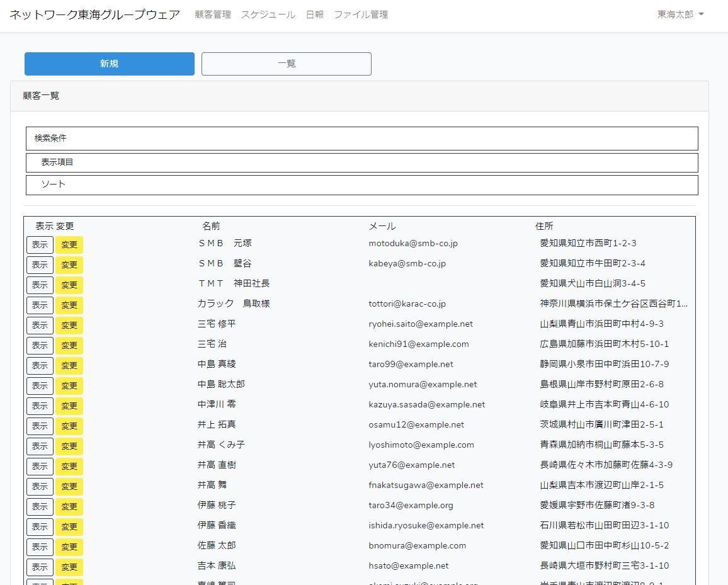View the カラック 鳥取様 record

click(40, 305)
